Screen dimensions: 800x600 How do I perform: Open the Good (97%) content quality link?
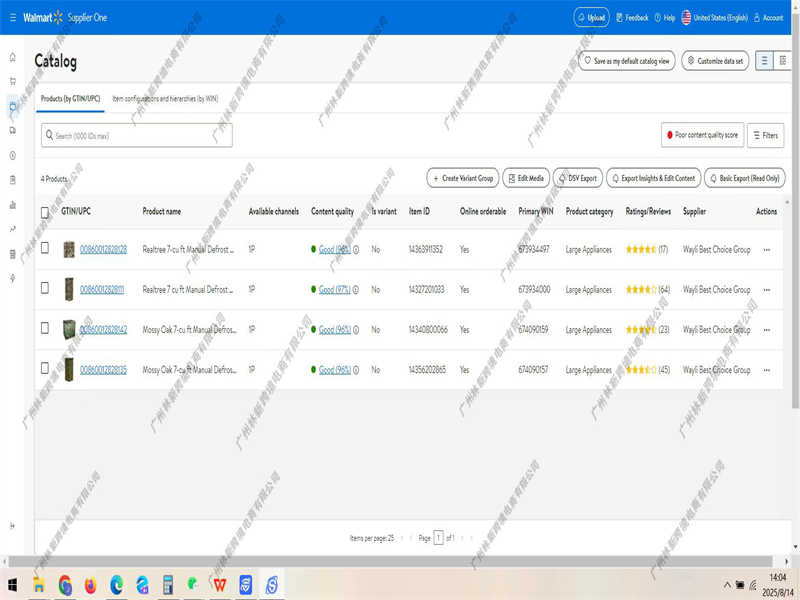tap(335, 290)
